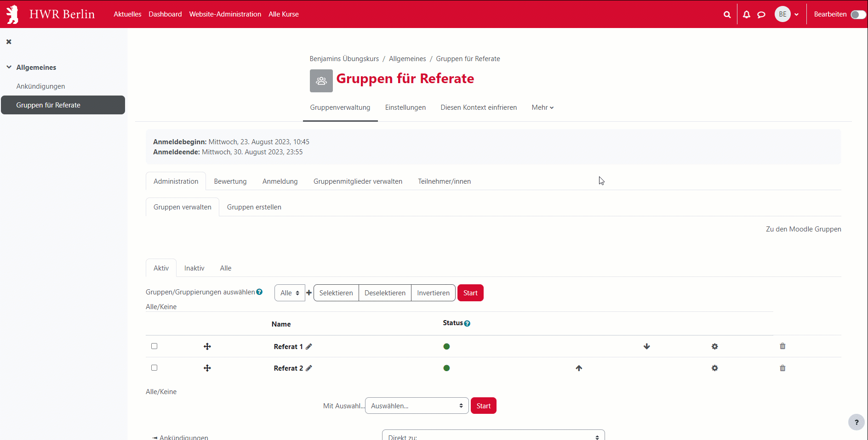Viewport: 868px width, 440px height.
Task: Open notifications bell
Action: tap(747, 15)
